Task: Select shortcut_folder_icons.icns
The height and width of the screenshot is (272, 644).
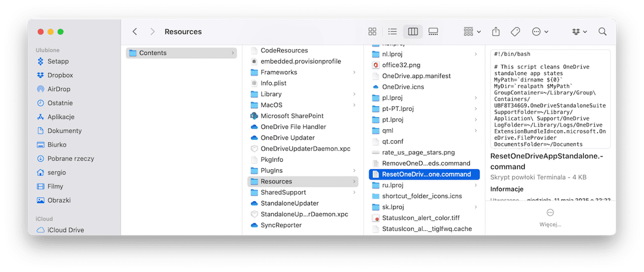Action: pyautogui.click(x=422, y=196)
